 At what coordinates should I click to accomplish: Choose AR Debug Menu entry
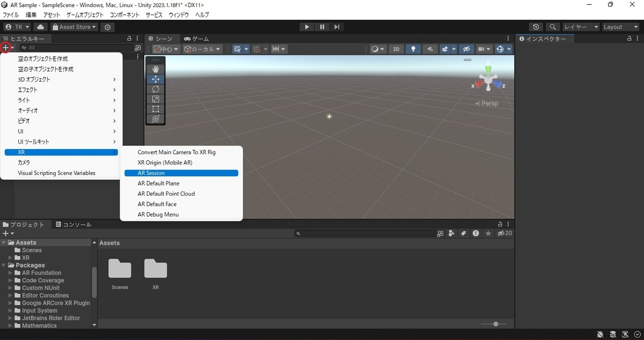pos(181,215)
